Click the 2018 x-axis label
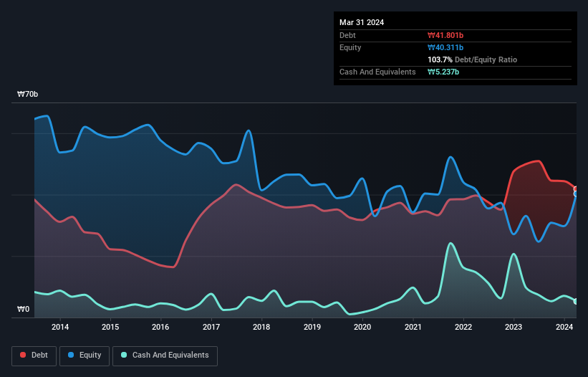The width and height of the screenshot is (588, 377). (261, 327)
